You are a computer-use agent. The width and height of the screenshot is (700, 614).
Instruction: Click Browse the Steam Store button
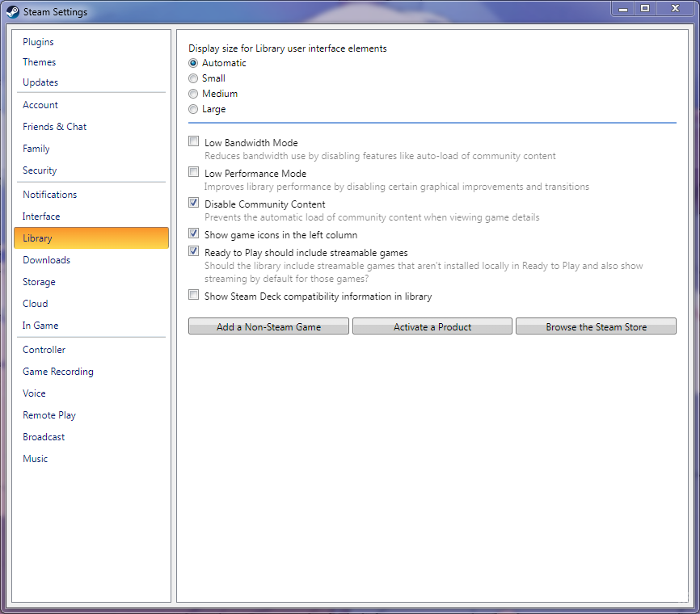596,326
